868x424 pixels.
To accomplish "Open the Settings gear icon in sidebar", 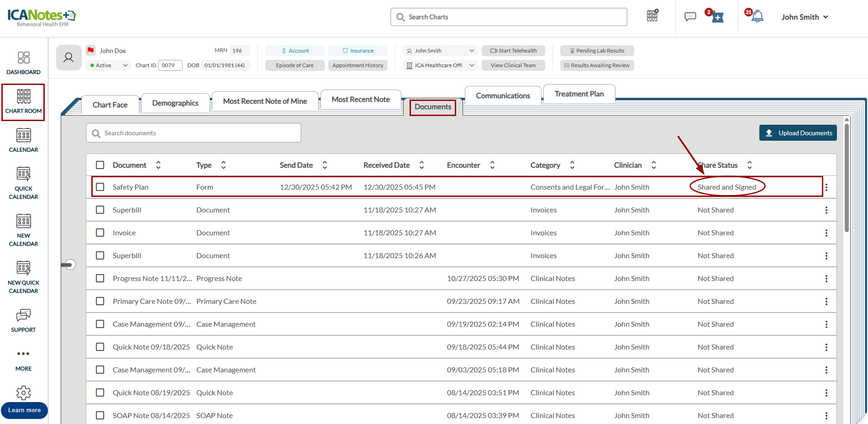I will [x=23, y=392].
